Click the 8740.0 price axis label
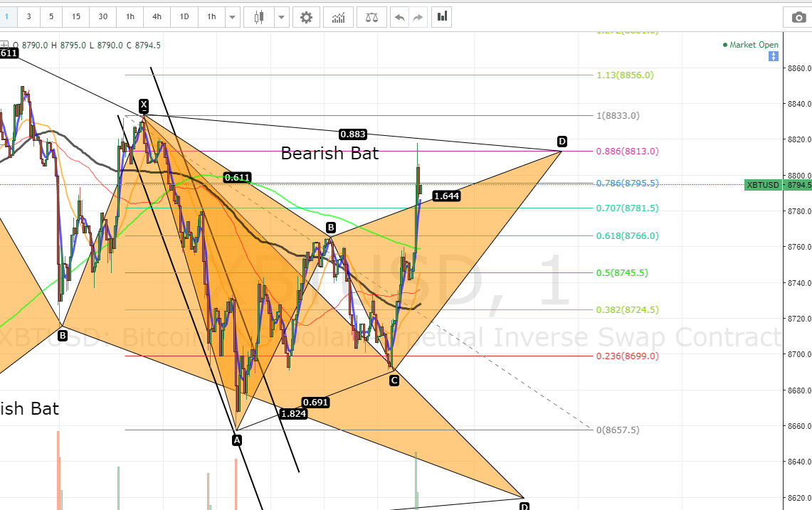812x510 pixels. 799,283
